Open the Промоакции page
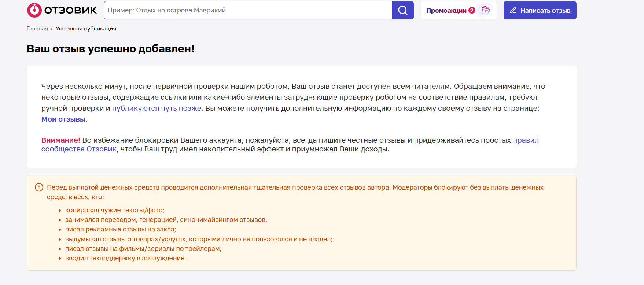 tap(446, 11)
